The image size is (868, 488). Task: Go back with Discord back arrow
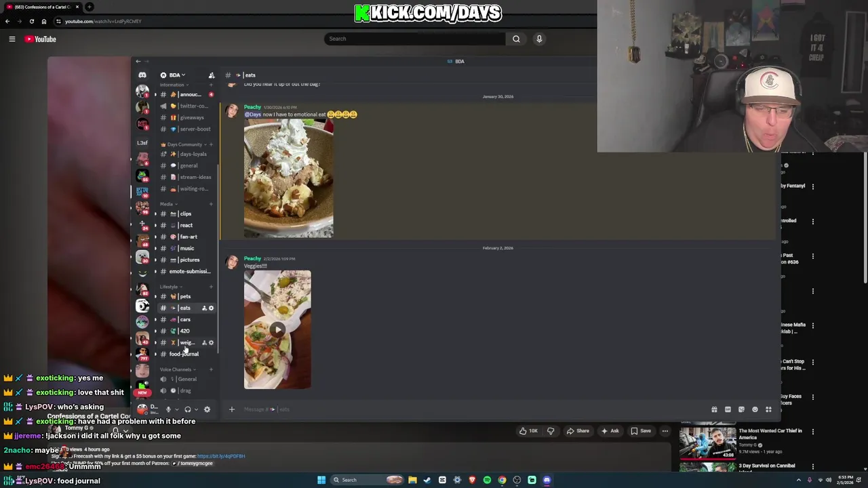tap(138, 62)
